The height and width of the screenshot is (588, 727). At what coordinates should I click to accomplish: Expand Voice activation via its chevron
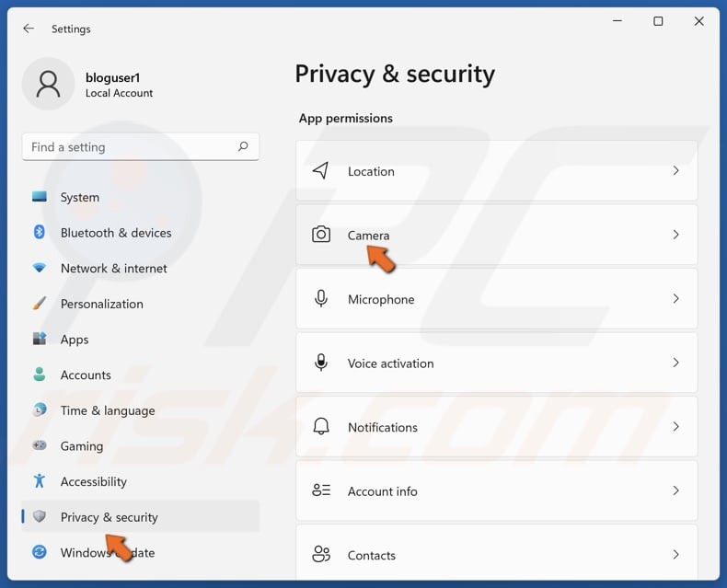(x=676, y=363)
